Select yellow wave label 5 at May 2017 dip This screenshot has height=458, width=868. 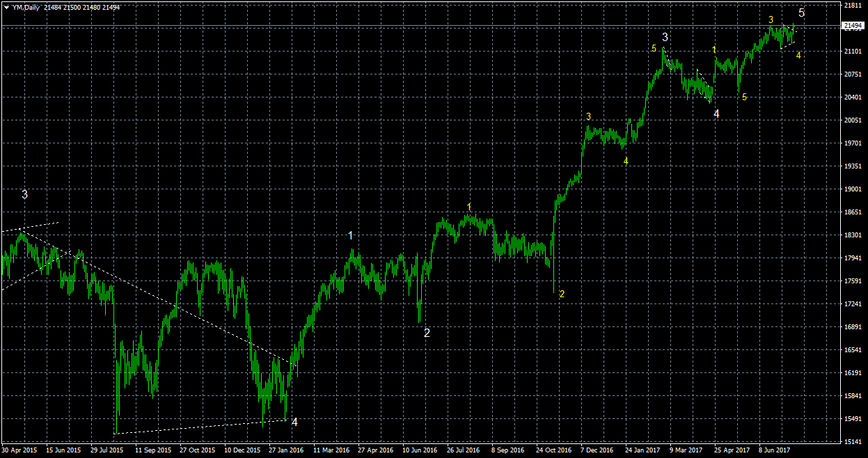pos(744,97)
